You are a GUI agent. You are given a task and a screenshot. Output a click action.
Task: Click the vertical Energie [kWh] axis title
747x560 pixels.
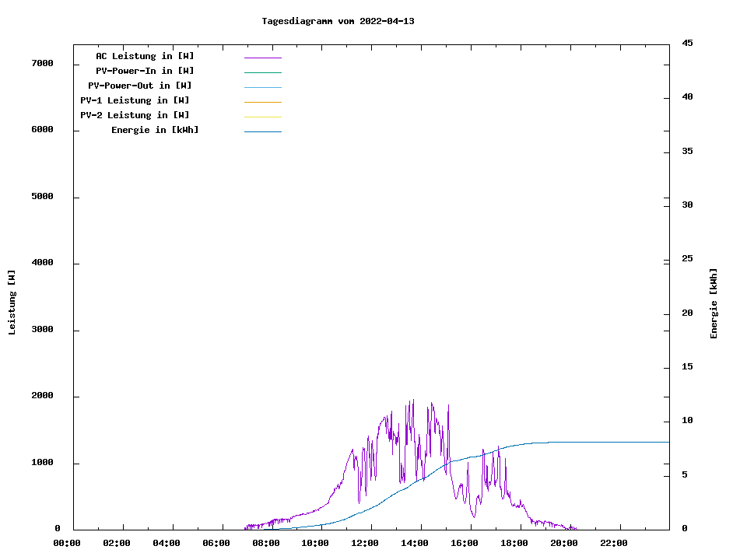pos(714,303)
